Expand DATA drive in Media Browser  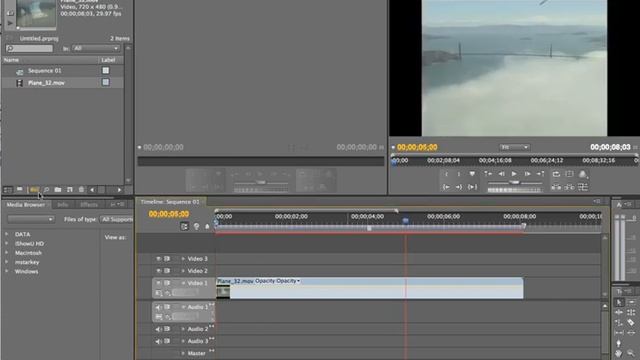7,234
